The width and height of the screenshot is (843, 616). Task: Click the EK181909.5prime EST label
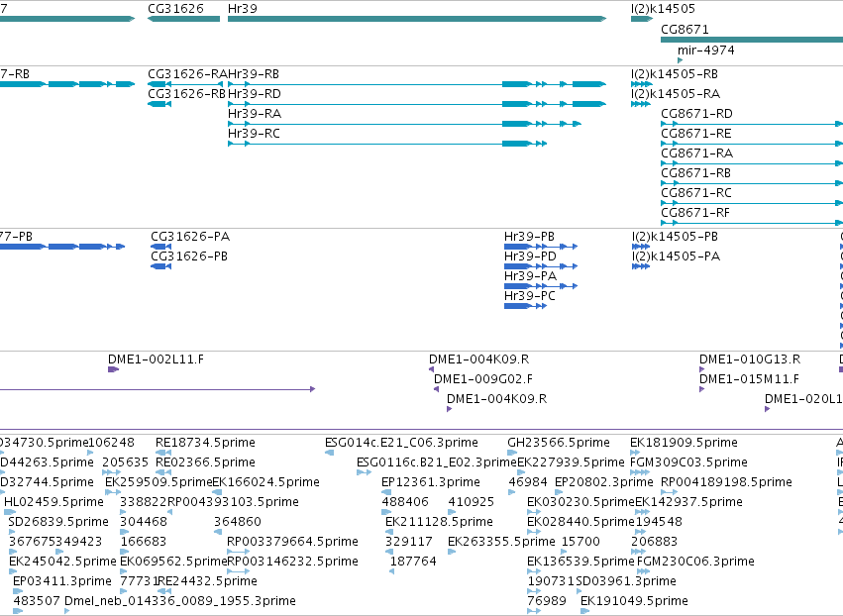click(x=684, y=443)
